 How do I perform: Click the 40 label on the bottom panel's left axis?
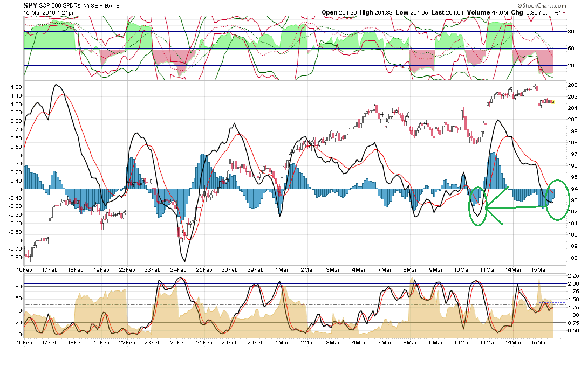tap(18, 310)
